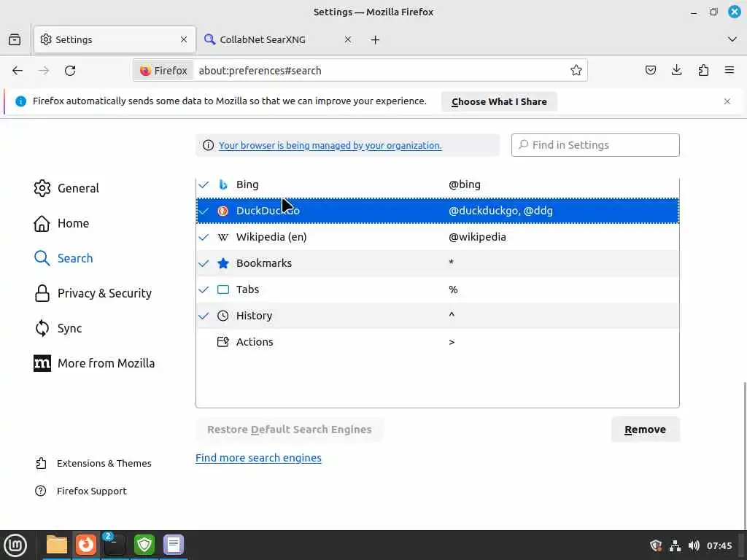
Task: Open Extensions & Themes link
Action: 93,463
